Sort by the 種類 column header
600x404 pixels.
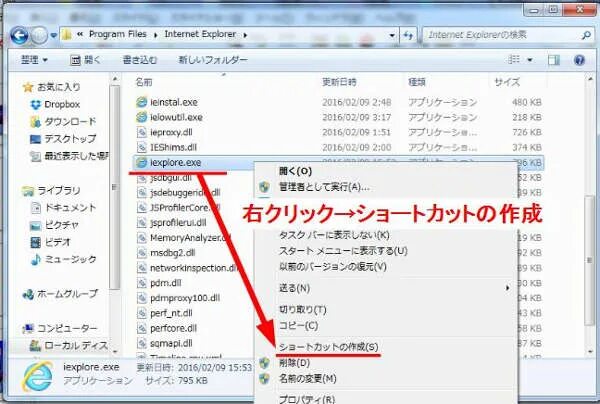coord(417,82)
